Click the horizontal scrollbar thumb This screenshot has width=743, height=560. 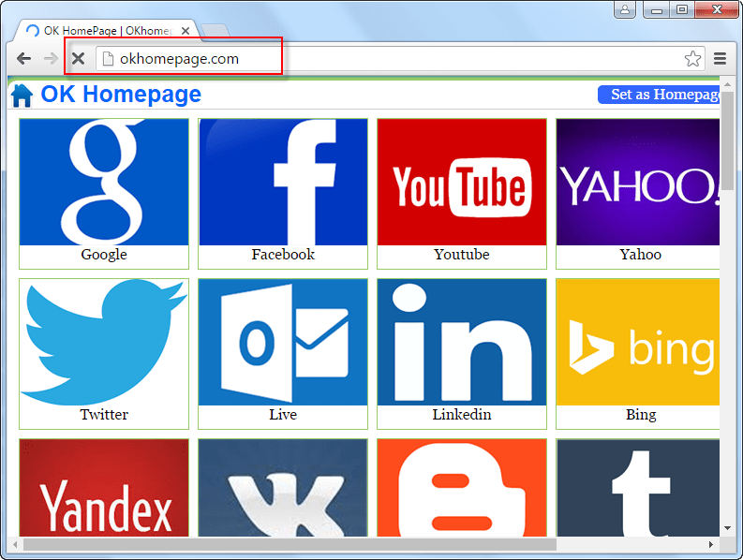click(x=290, y=544)
